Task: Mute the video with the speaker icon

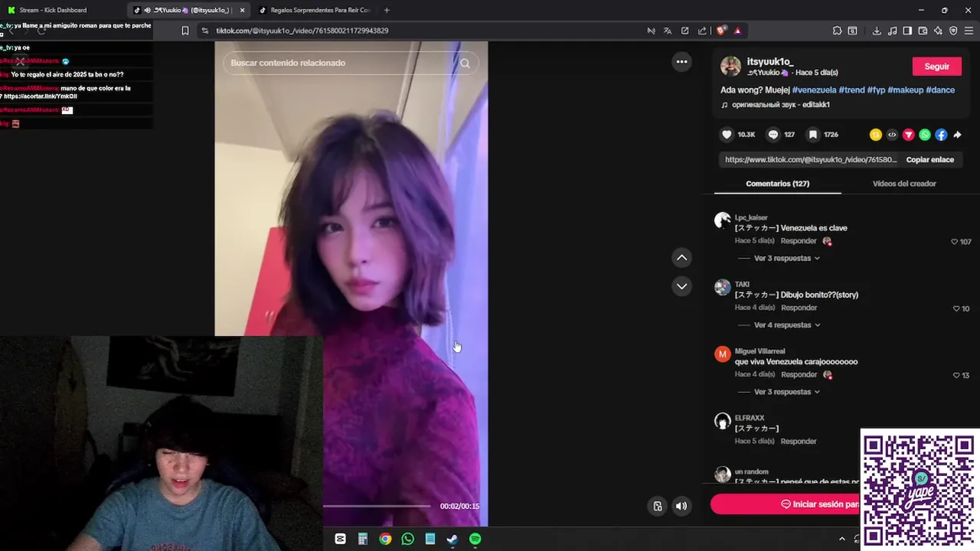Action: [x=681, y=506]
